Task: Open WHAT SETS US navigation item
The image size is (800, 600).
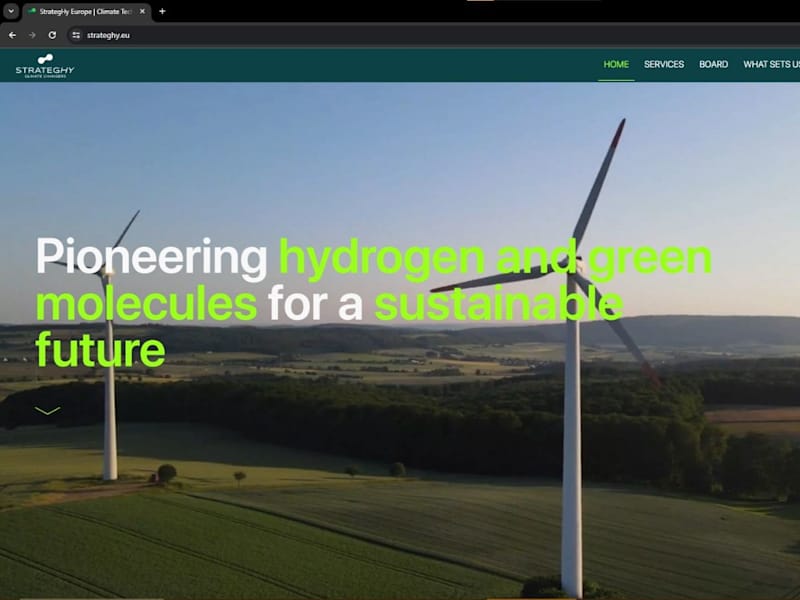Action: [771, 64]
